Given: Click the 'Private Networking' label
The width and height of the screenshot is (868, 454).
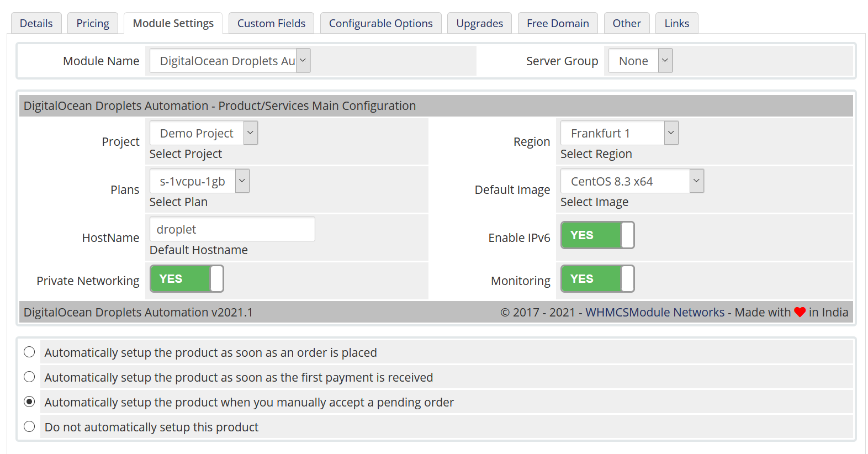Looking at the screenshot, I should [x=88, y=281].
